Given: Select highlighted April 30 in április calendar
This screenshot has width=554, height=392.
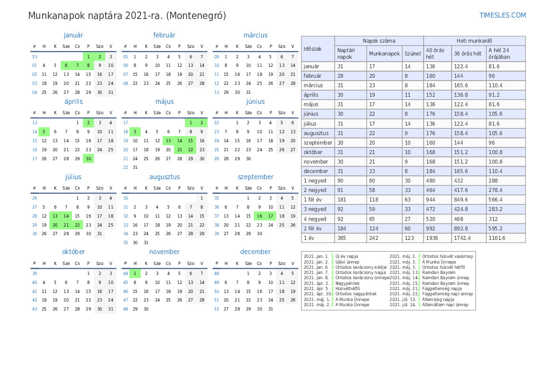Looking at the screenshot, I should pos(89,159).
